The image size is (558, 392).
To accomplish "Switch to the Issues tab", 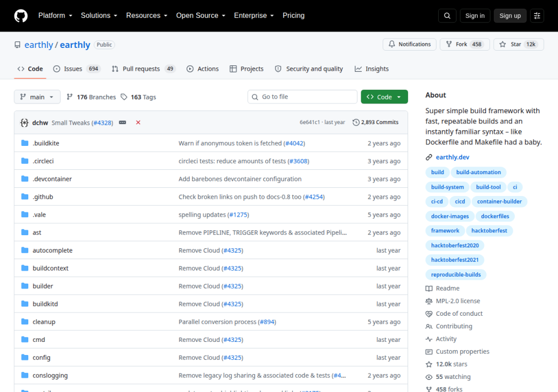I will (x=76, y=69).
